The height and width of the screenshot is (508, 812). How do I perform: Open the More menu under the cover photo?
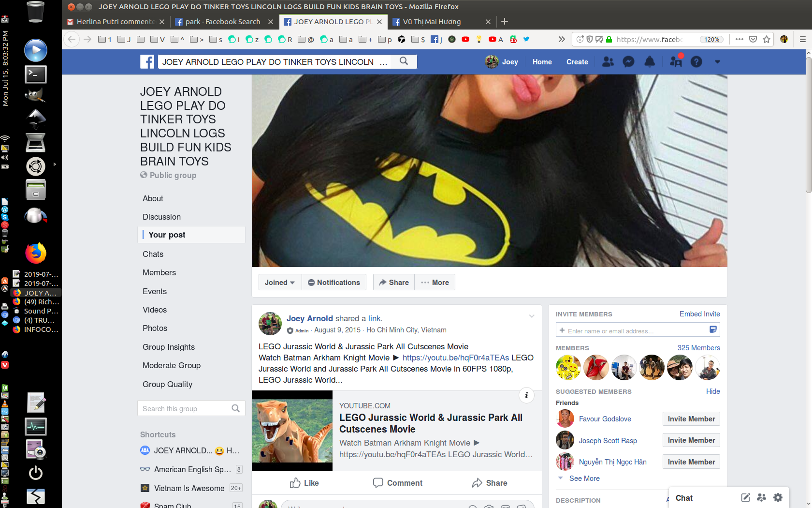435,282
